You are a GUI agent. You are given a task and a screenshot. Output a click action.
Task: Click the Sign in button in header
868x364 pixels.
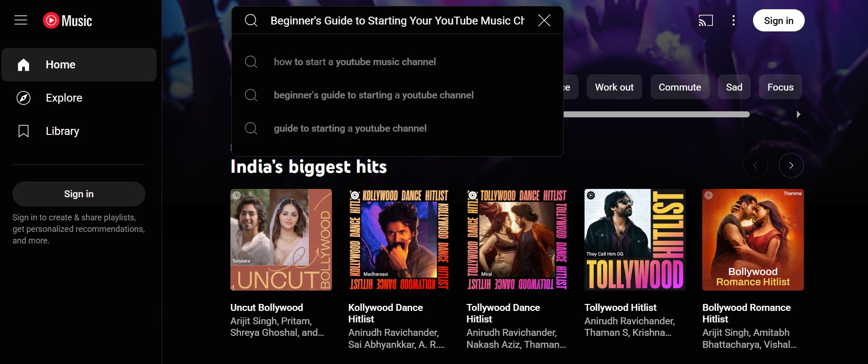(779, 21)
